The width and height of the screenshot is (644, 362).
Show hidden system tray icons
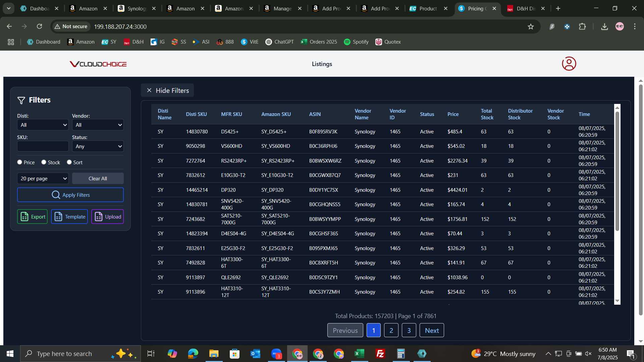(548, 354)
